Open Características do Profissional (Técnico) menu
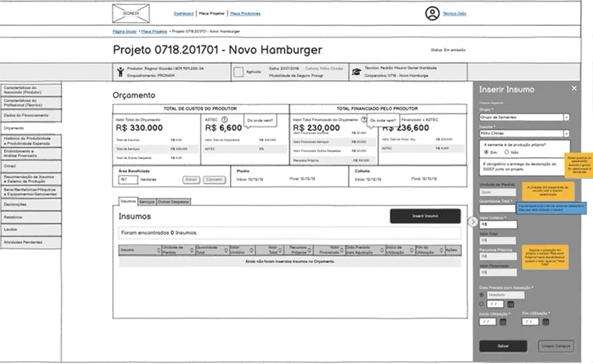Screen dimensions: 593x364 click(x=30, y=103)
